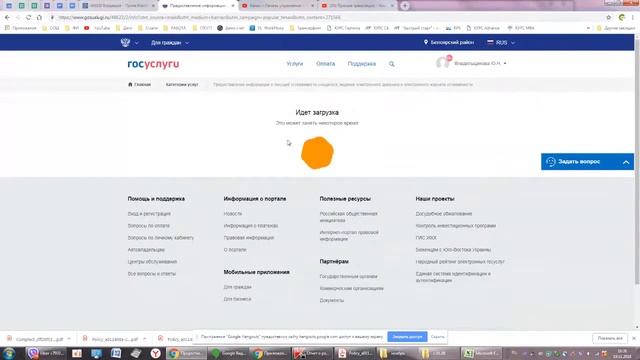Click the Показать все downloads button
This screenshot has width=640, height=360.
(610, 338)
